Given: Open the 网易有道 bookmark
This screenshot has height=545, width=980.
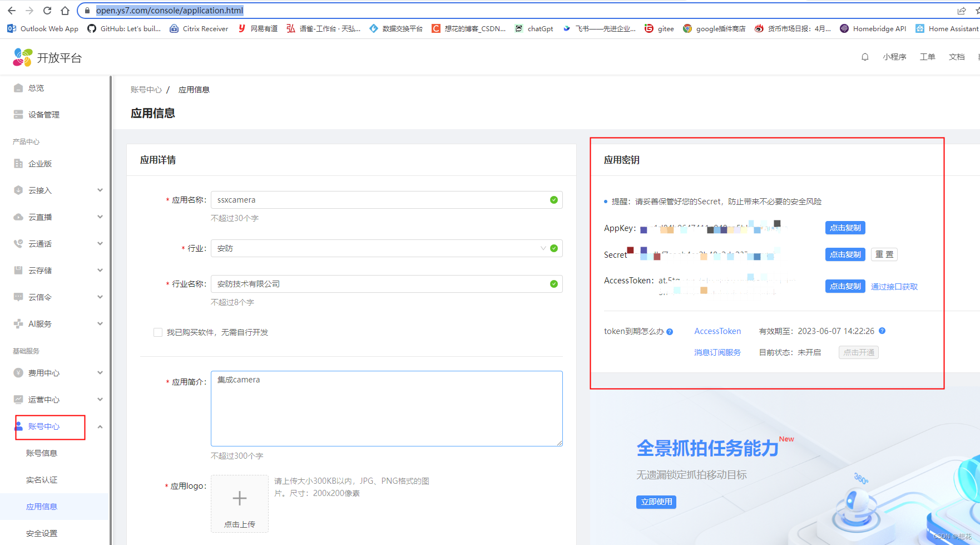Looking at the screenshot, I should 258,28.
